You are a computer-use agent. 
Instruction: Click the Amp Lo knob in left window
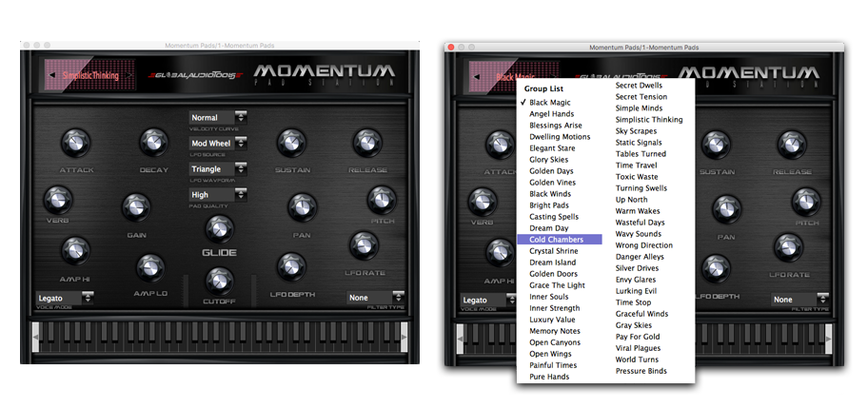point(150,268)
